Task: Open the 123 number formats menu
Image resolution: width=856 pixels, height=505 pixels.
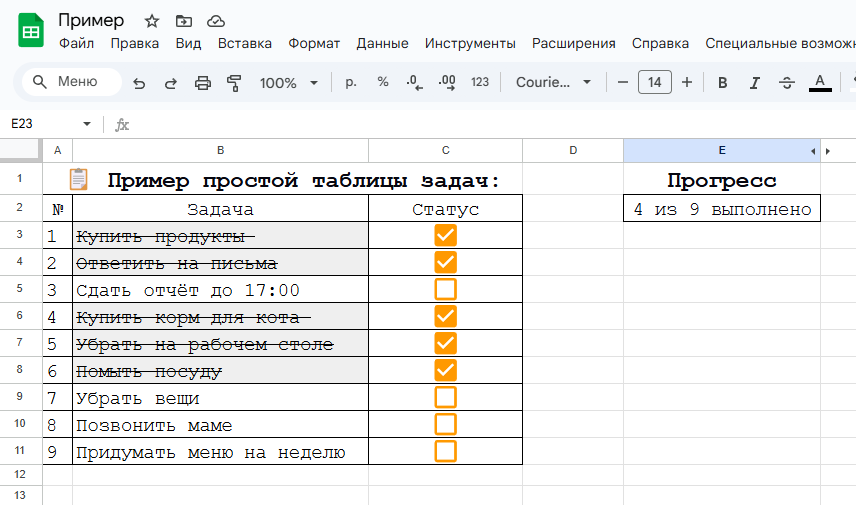Action: click(x=480, y=82)
